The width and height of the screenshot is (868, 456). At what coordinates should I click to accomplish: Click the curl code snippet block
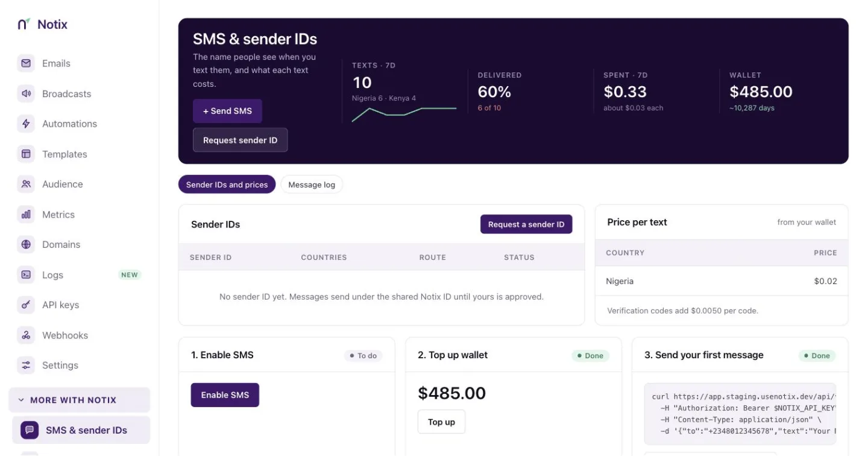(x=740, y=414)
